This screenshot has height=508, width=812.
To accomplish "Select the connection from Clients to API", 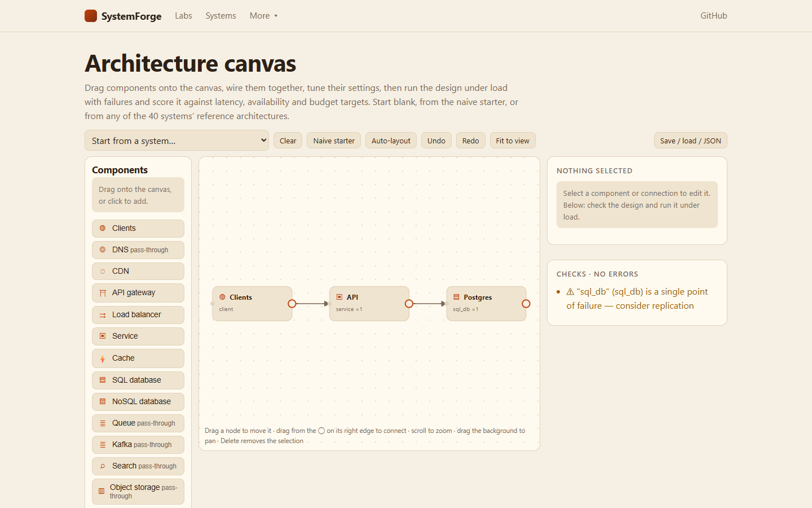I will pos(312,304).
